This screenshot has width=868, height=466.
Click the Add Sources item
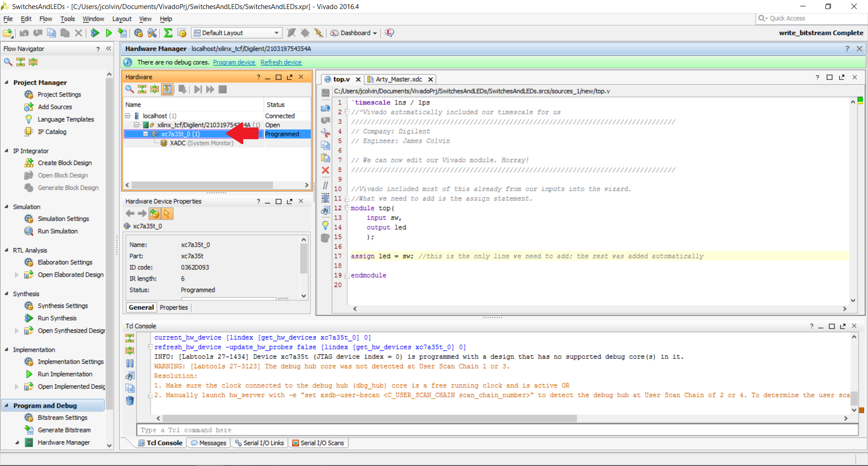pyautogui.click(x=55, y=107)
